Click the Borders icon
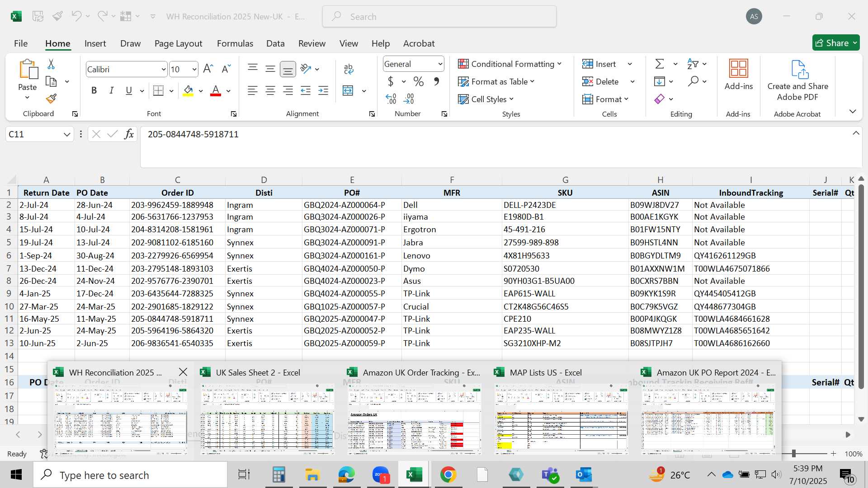Viewport: 868px width, 488px height. pyautogui.click(x=158, y=90)
